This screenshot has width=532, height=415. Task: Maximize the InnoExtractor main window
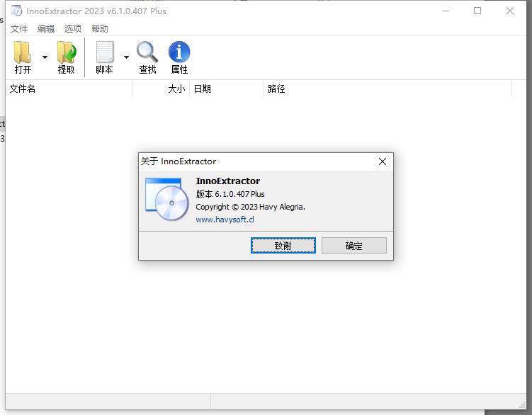(477, 11)
